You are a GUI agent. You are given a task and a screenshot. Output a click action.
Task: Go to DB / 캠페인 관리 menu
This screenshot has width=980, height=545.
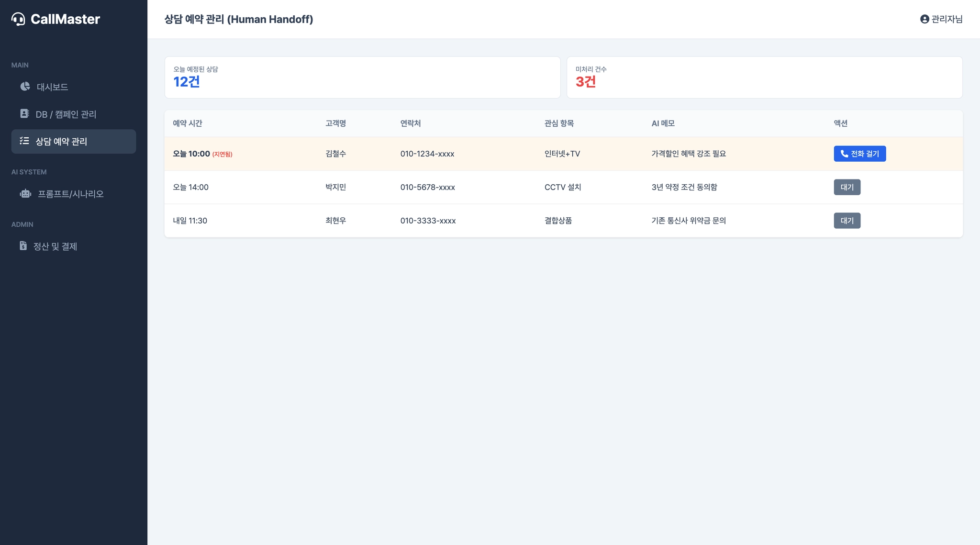coord(66,114)
